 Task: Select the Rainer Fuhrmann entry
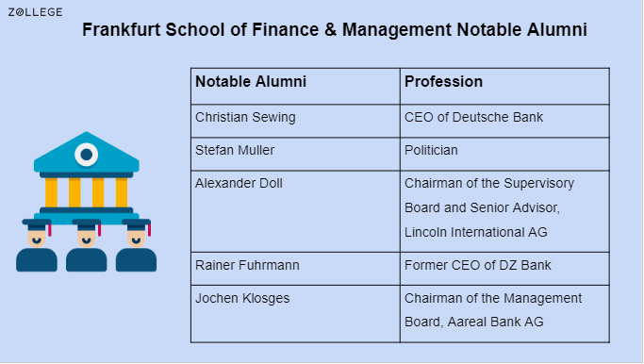pos(247,265)
